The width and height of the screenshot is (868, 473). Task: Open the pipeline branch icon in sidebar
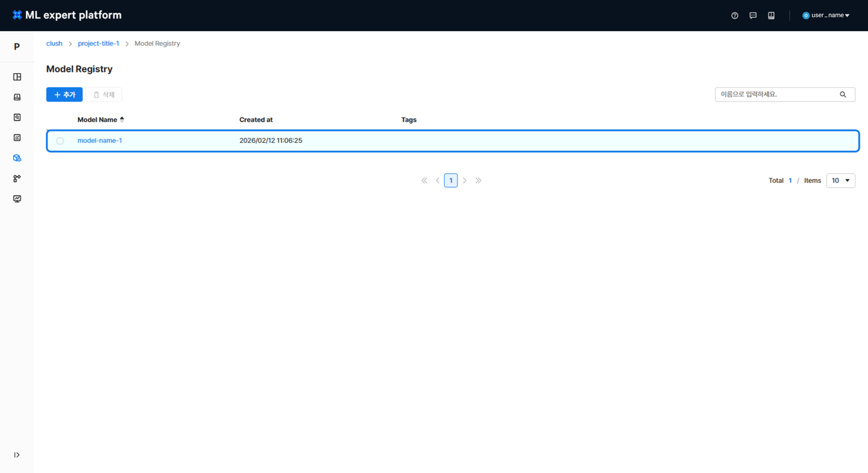pos(17,178)
